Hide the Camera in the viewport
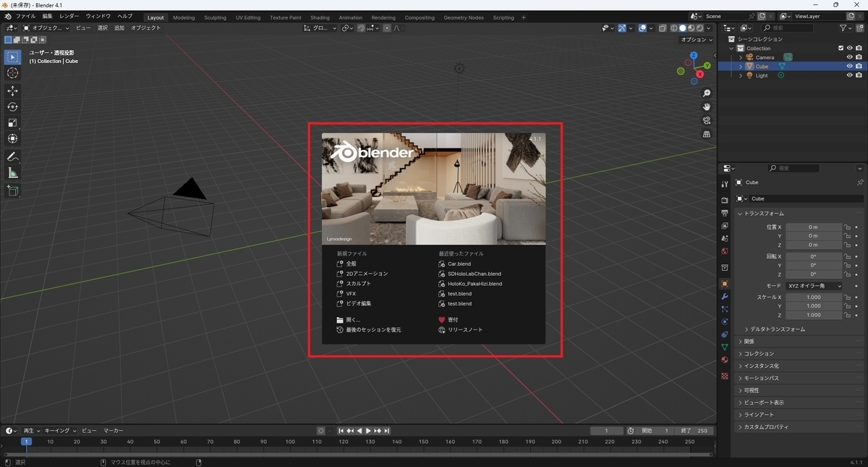 click(850, 57)
